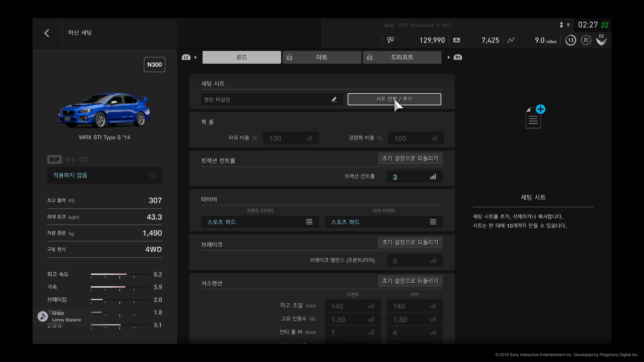Viewport: 644px width, 362px height.
Task: Click the distance graph icon beside 9.0 miles
Action: 511,40
